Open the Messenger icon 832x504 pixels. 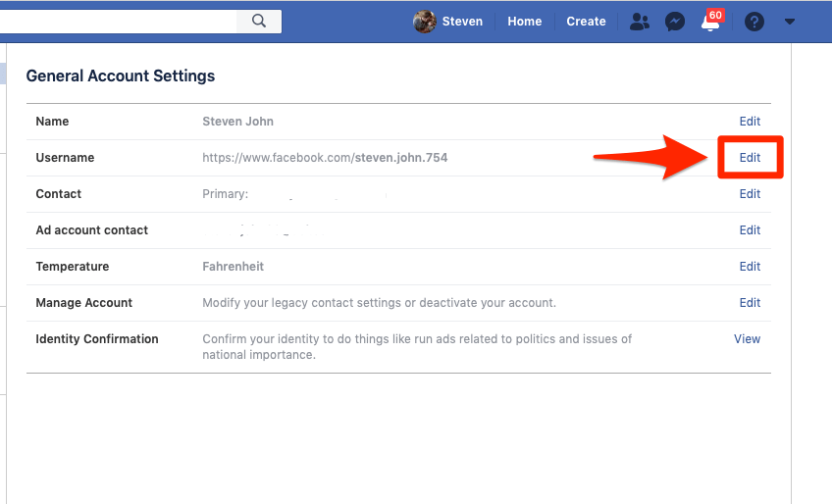coord(675,22)
